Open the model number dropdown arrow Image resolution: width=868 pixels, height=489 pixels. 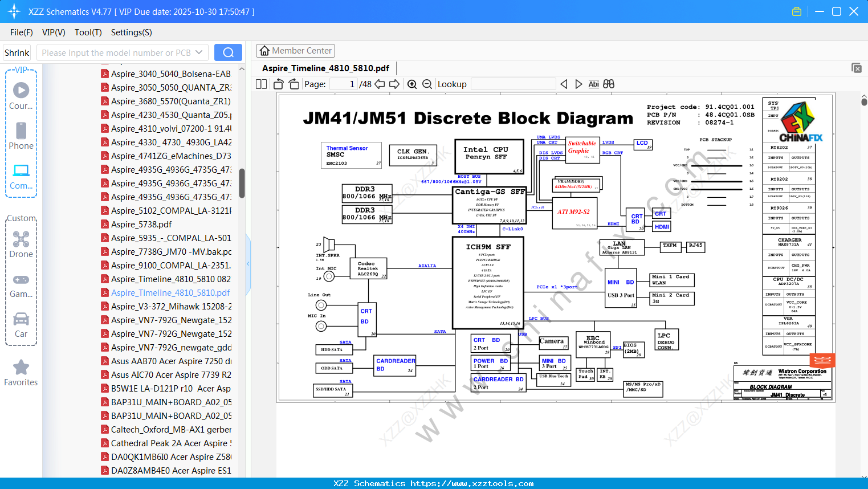point(199,52)
